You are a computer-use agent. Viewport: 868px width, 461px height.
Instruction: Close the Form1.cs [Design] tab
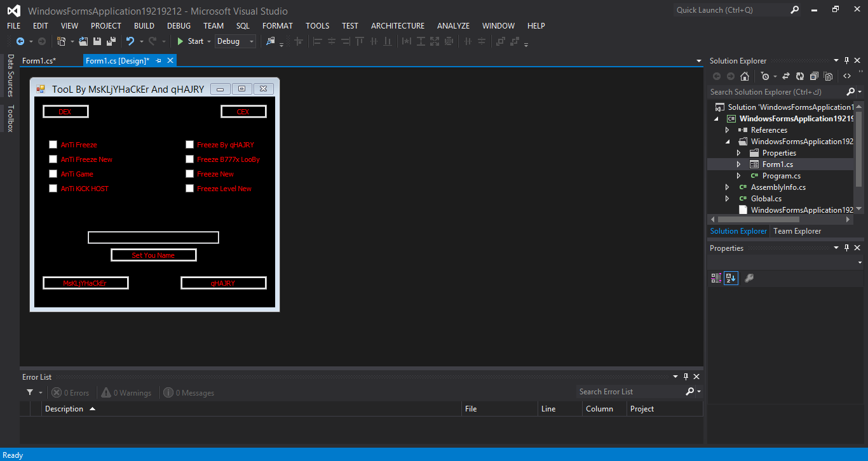(170, 60)
